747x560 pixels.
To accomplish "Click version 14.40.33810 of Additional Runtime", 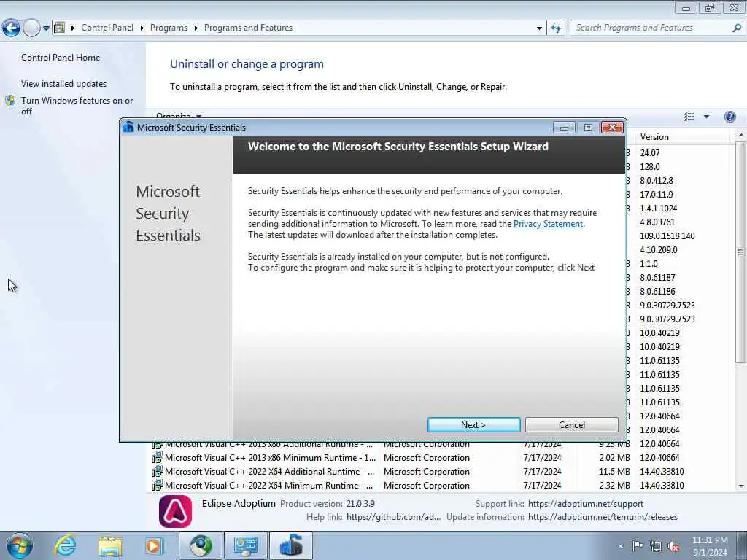I will (x=662, y=472).
